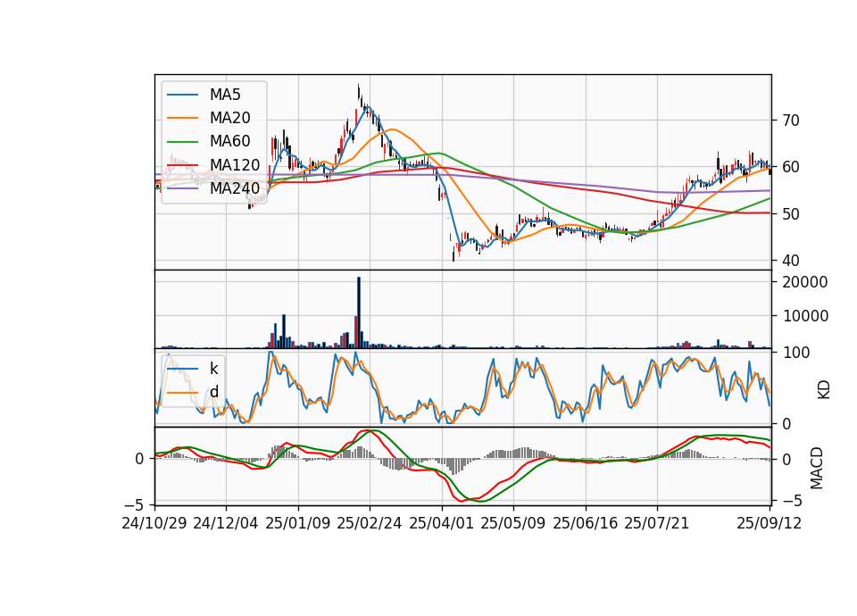Click the 25/01/09 date axis label
The height and width of the screenshot is (616, 857).
coord(298,524)
